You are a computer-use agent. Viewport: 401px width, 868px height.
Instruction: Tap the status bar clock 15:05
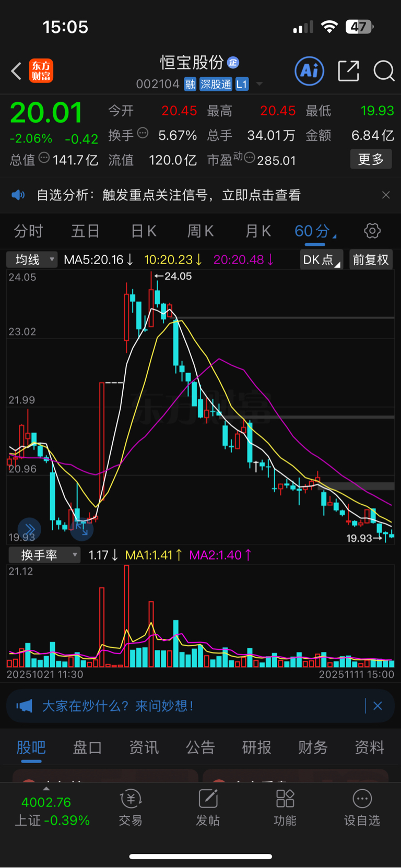click(x=65, y=27)
